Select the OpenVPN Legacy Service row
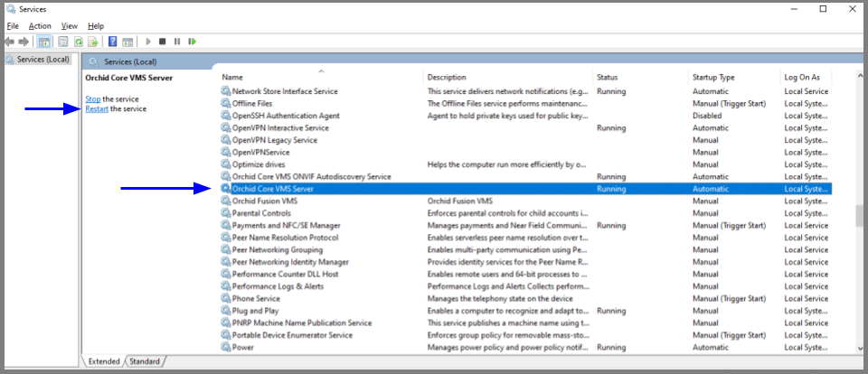This screenshot has width=868, height=374. point(526,140)
